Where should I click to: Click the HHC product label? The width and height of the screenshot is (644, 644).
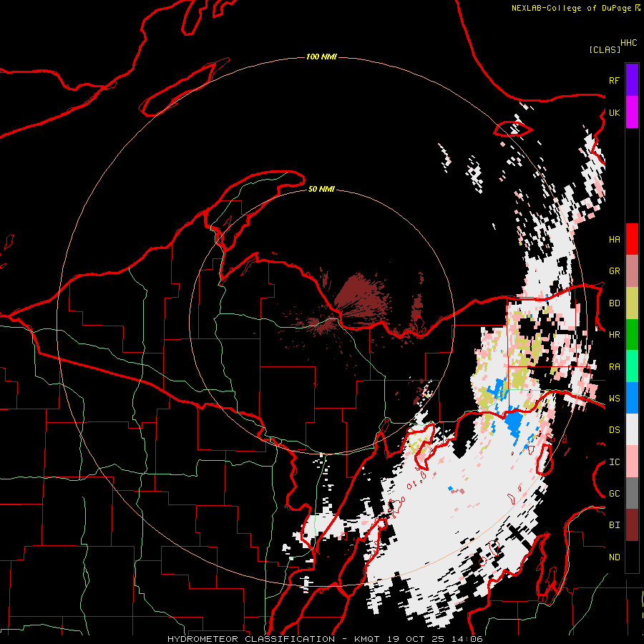pos(629,43)
